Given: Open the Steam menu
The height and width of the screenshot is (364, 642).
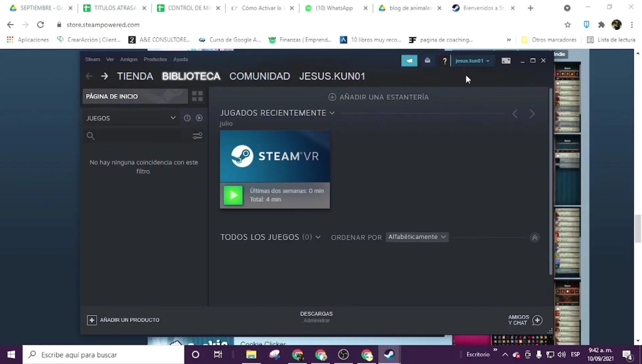Looking at the screenshot, I should [92, 59].
